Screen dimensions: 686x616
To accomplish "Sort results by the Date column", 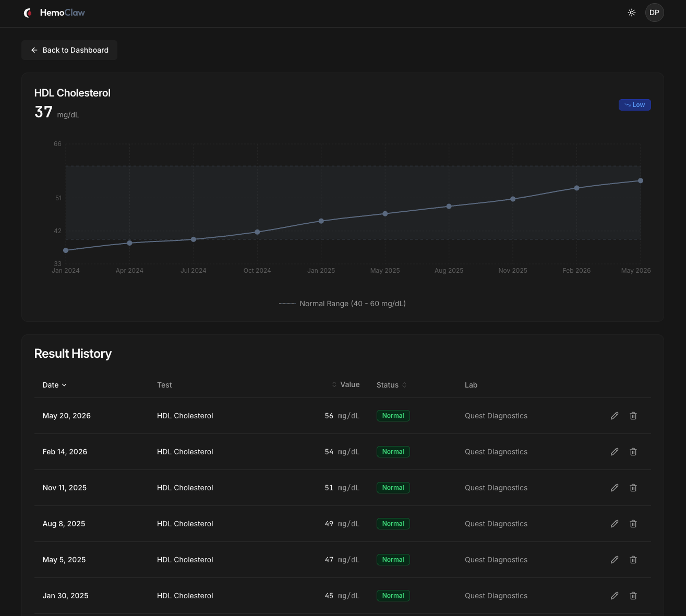I will pos(55,385).
